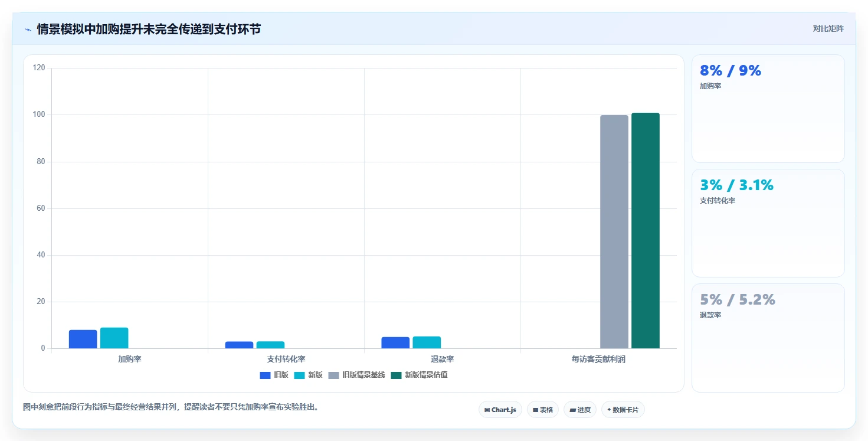Toggle the 旧版情景基线 legend item
Screen dimensions: 868x441
click(356, 375)
